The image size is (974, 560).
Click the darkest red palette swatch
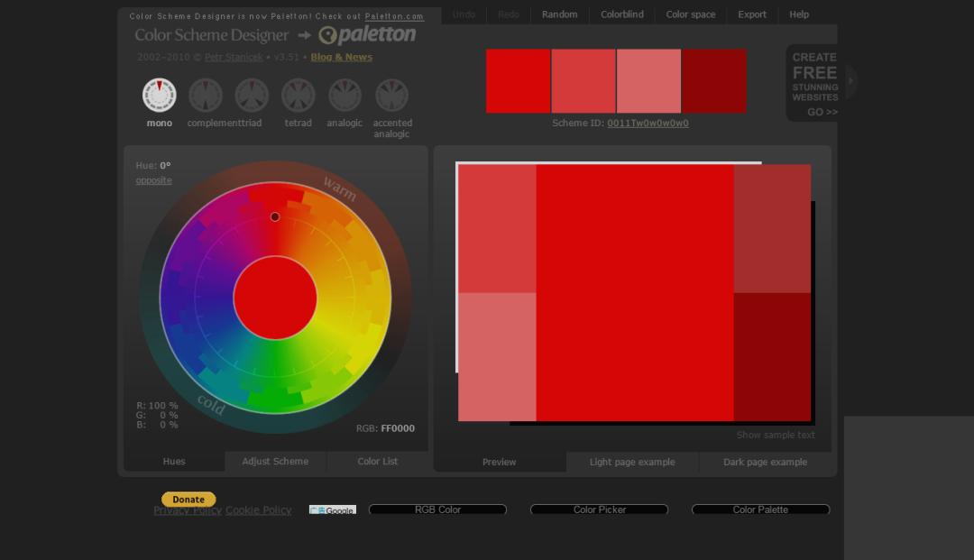point(714,81)
